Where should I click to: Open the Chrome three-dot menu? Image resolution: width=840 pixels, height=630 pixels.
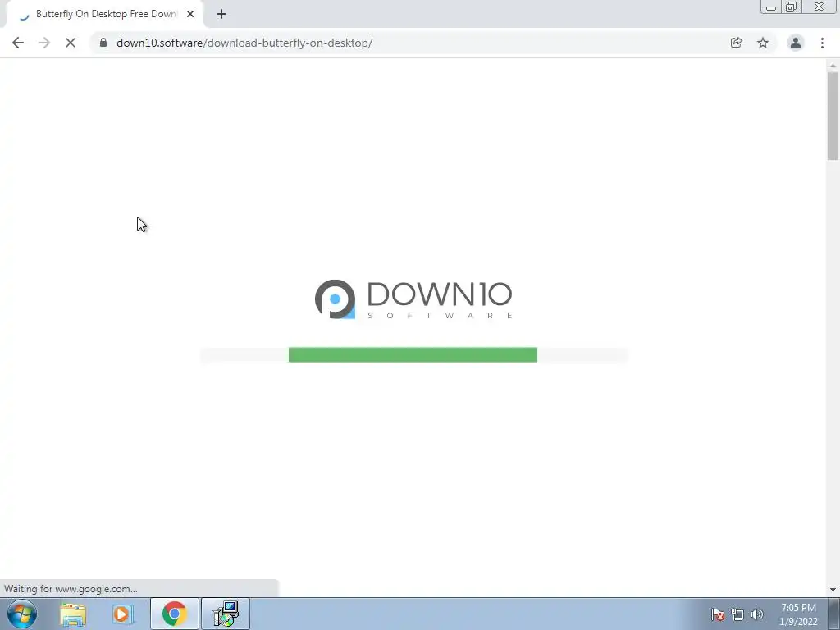tap(822, 43)
